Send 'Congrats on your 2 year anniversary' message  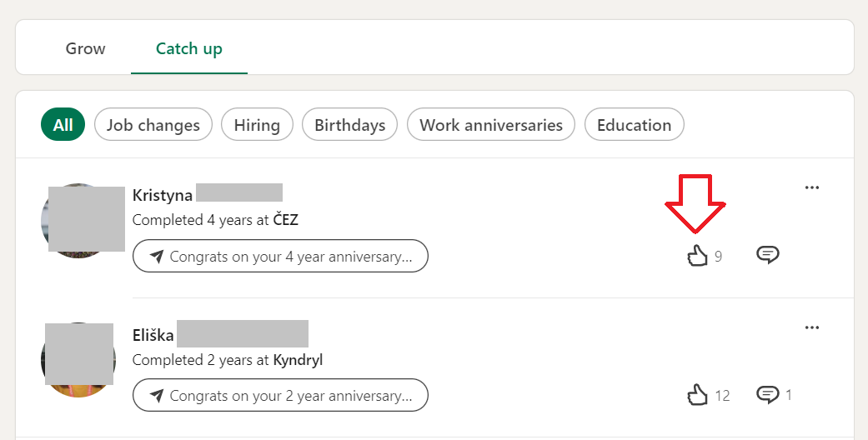281,395
